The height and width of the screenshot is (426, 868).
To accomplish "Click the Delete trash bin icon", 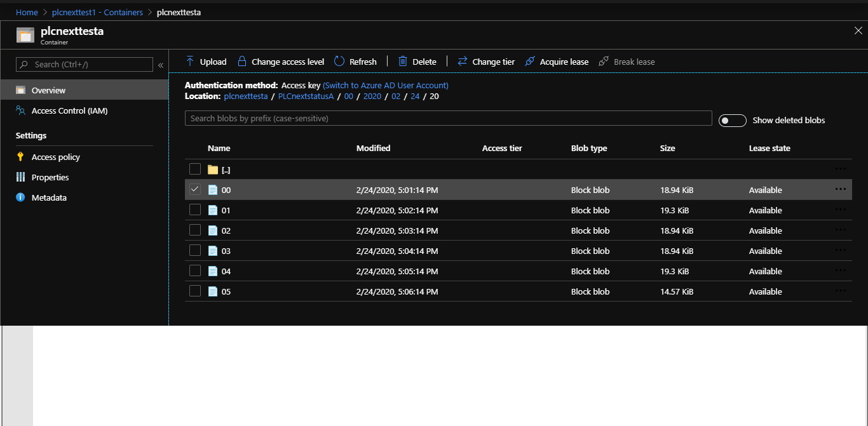I will click(x=402, y=61).
